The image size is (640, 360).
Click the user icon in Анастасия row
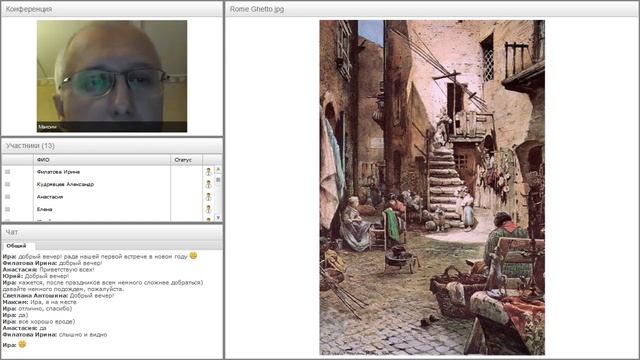click(x=209, y=197)
